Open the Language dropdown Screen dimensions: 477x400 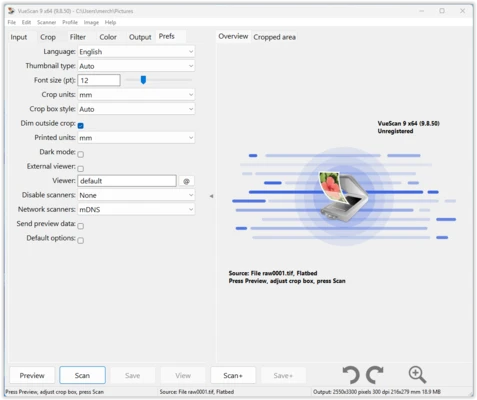coord(136,52)
